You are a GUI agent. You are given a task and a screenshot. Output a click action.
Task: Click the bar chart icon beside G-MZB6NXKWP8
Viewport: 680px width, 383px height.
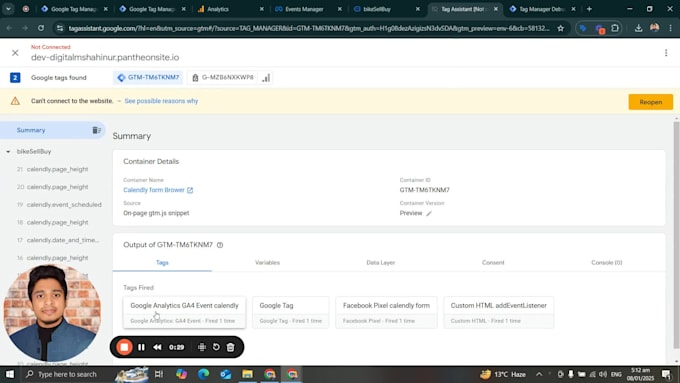pyautogui.click(x=266, y=78)
